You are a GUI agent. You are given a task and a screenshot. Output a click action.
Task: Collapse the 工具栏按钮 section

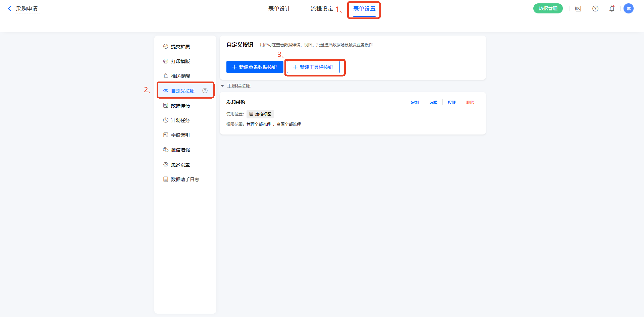[222, 86]
